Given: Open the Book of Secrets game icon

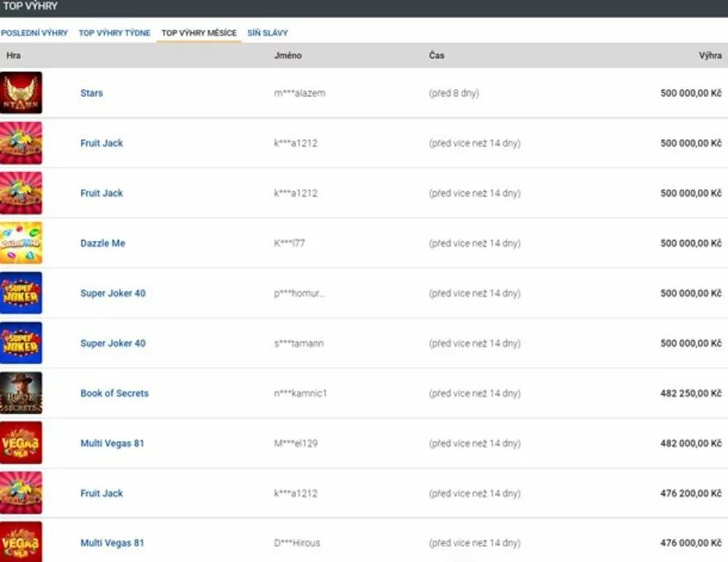Looking at the screenshot, I should pyautogui.click(x=21, y=392).
